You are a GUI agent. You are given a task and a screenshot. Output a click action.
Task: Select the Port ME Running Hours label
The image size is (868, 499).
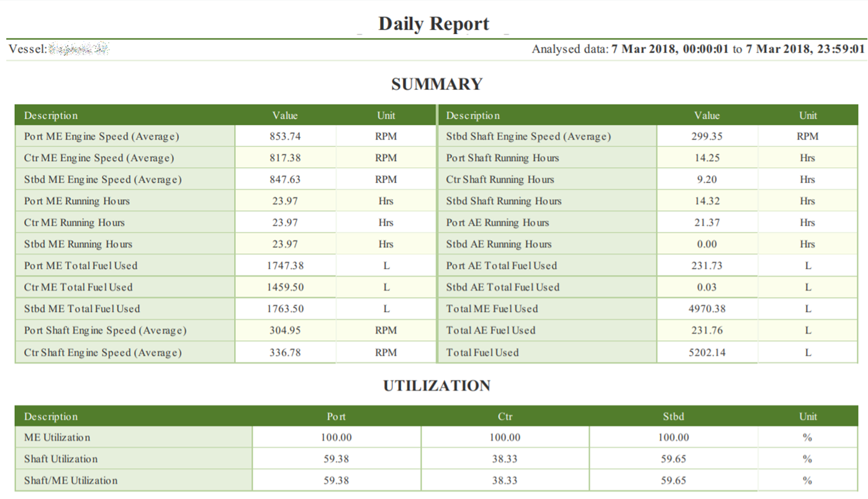77,201
